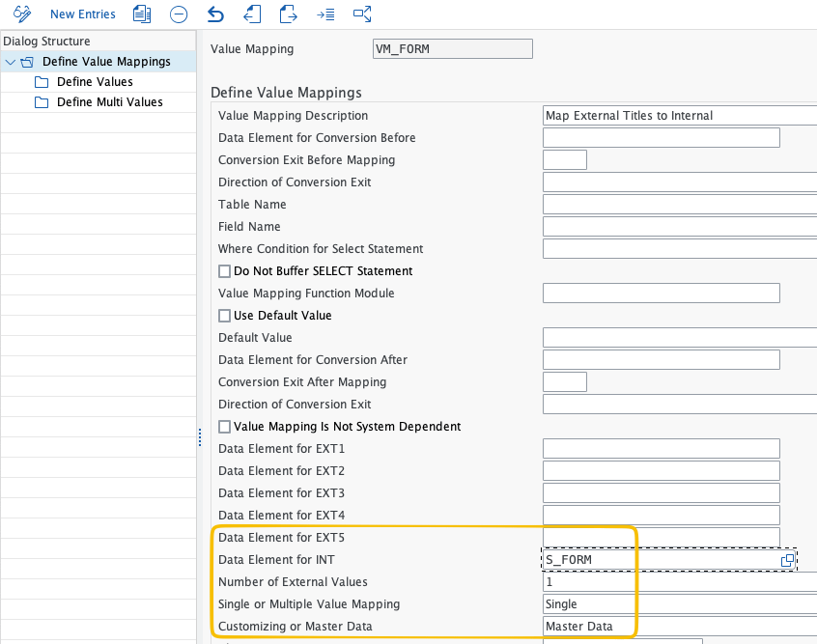The width and height of the screenshot is (817, 644).
Task: Check the Use Default Value box
Action: 225,316
